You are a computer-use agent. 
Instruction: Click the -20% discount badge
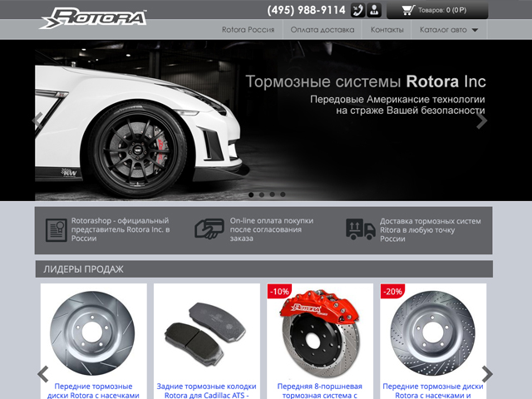tap(392, 291)
